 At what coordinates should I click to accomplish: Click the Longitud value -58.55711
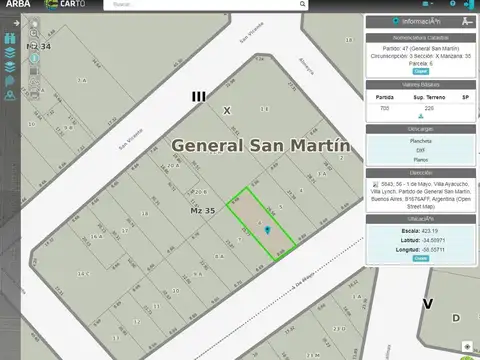(433, 250)
